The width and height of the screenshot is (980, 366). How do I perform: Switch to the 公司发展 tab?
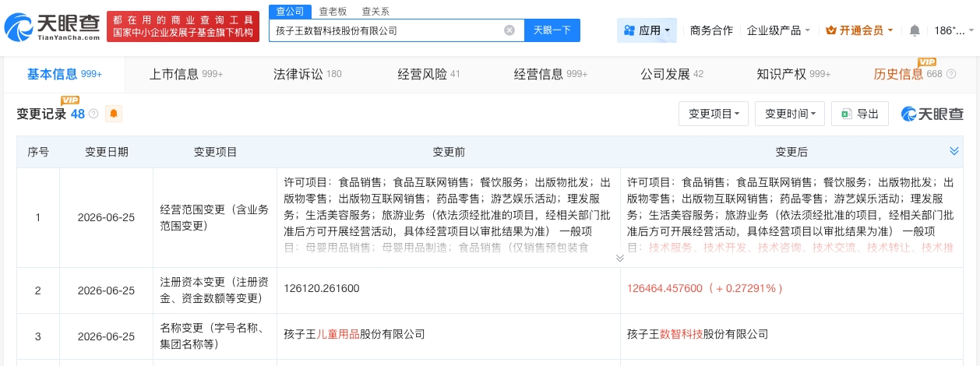click(672, 74)
